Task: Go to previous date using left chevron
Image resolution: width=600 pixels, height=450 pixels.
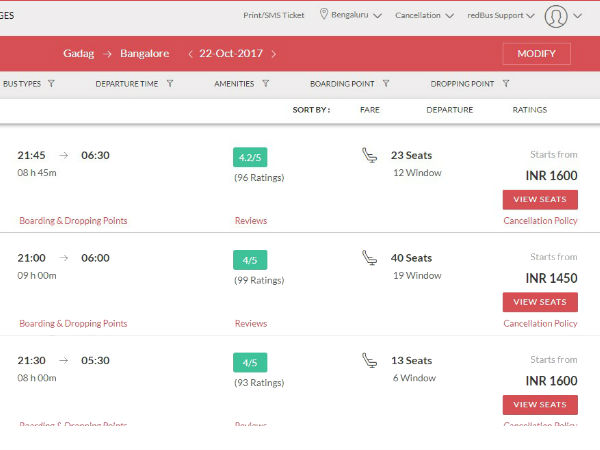Action: click(190, 54)
